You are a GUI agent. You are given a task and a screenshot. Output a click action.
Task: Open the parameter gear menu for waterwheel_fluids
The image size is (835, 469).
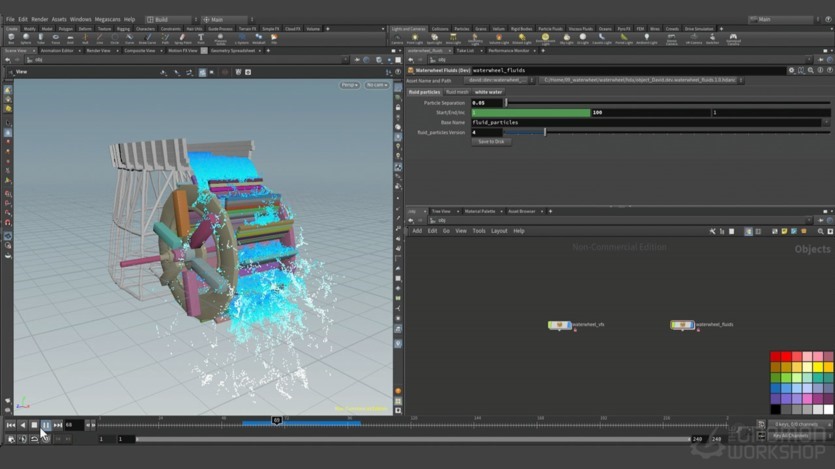point(791,70)
